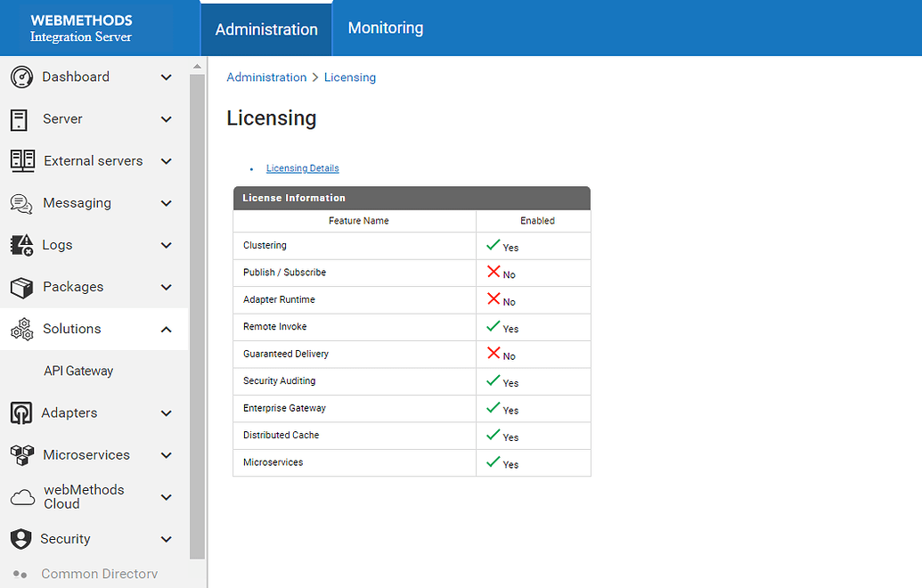Click the Administration breadcrumb link
The width and height of the screenshot is (922, 588).
[x=266, y=78]
